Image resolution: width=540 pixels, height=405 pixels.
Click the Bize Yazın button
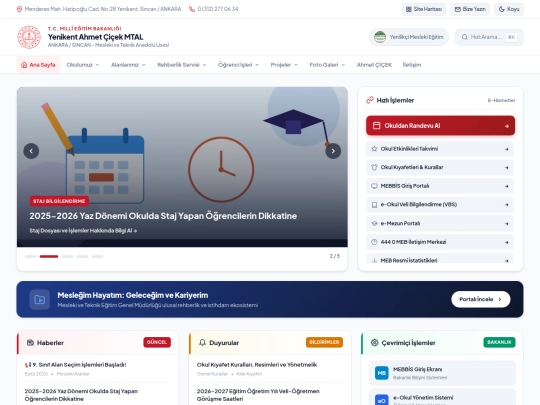click(470, 9)
